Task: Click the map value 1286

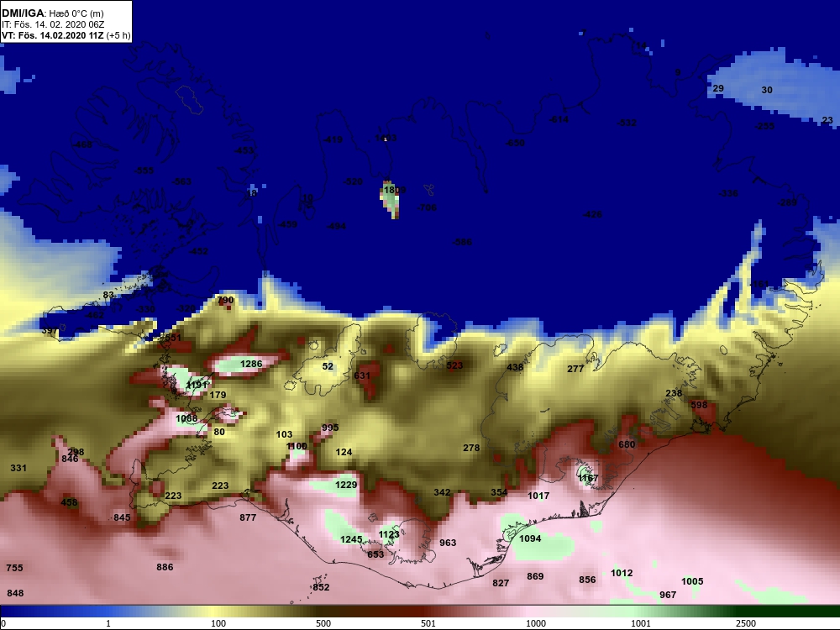Action: tap(251, 364)
